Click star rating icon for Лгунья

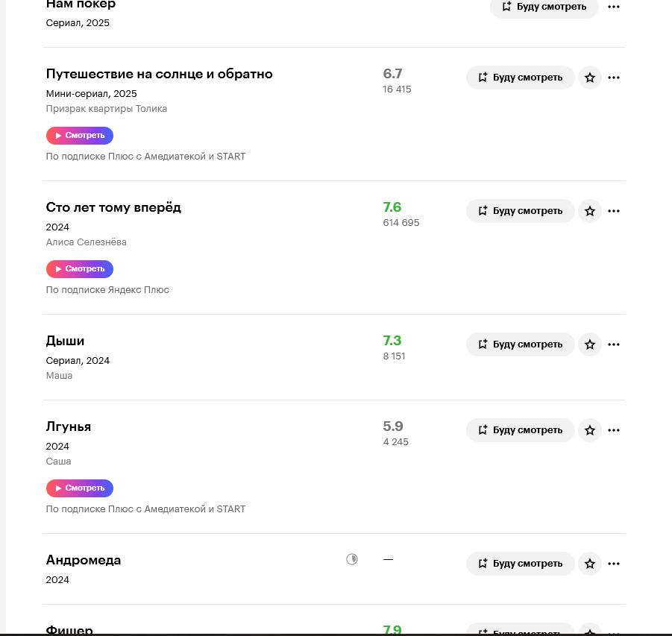(x=590, y=430)
